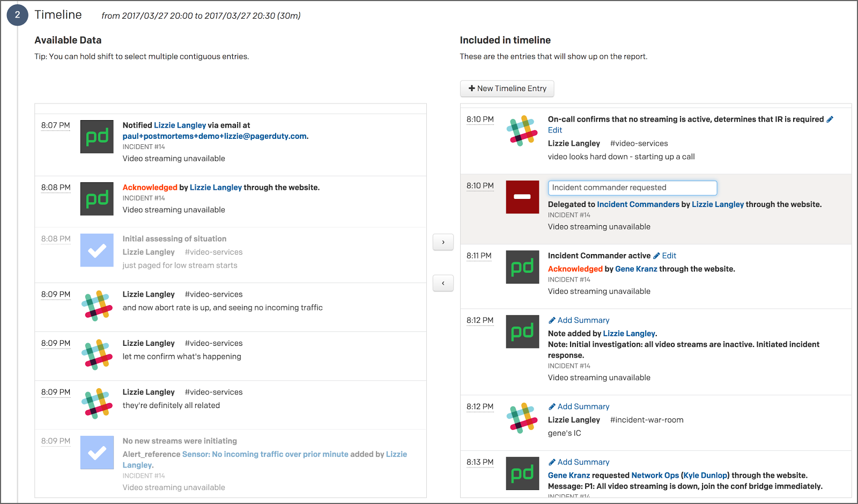Move entries back left with the arrow button
This screenshot has width=858, height=504.
pyautogui.click(x=443, y=283)
